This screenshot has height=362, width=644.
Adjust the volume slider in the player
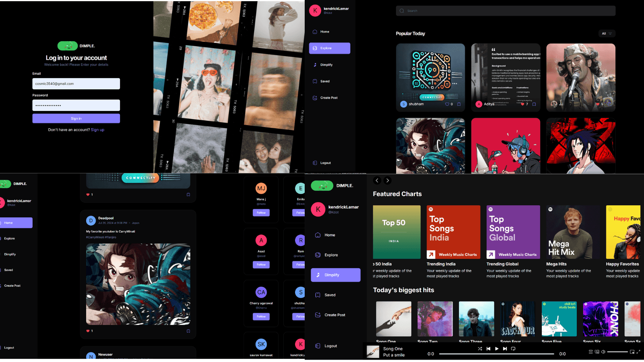(617, 352)
